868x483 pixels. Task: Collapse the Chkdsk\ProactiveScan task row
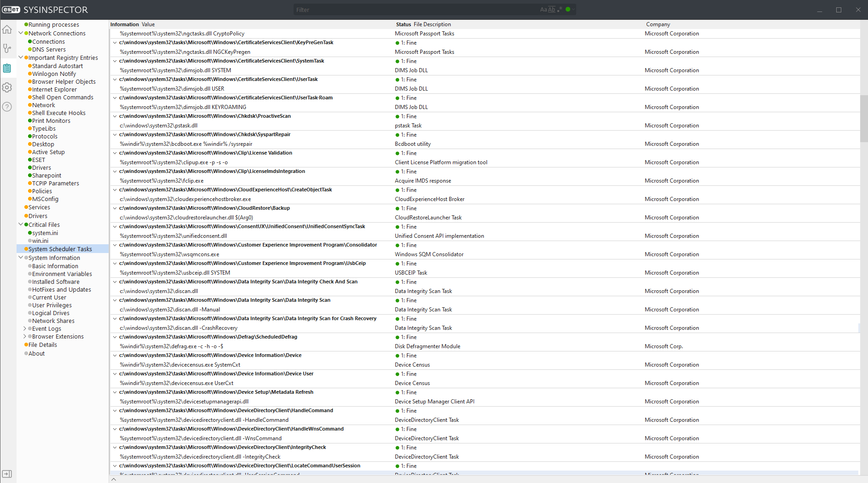(115, 116)
